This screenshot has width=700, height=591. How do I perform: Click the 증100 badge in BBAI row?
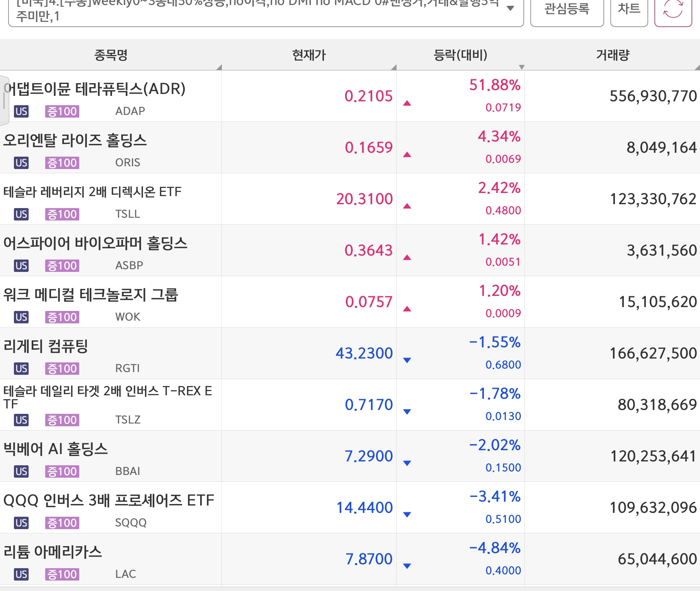pyautogui.click(x=62, y=471)
